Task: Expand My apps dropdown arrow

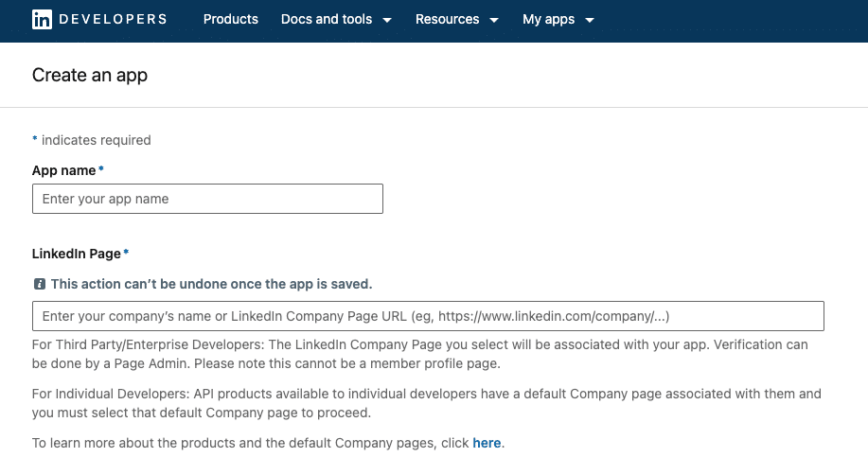Action: tap(590, 20)
